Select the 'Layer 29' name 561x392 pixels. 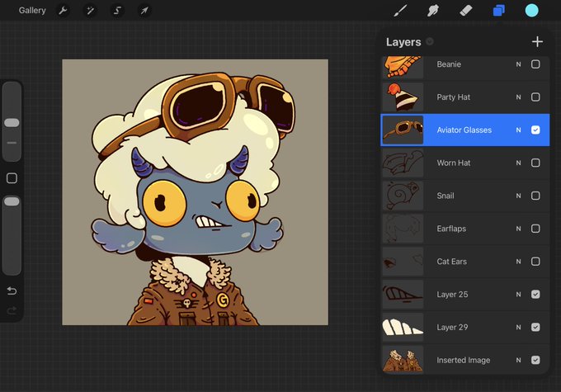[x=452, y=327]
